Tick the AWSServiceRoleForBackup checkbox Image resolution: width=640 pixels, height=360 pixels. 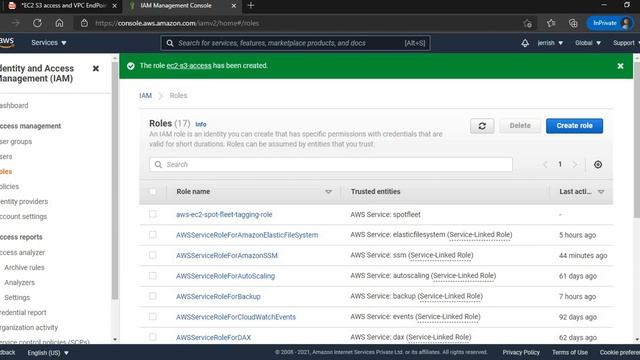point(153,296)
